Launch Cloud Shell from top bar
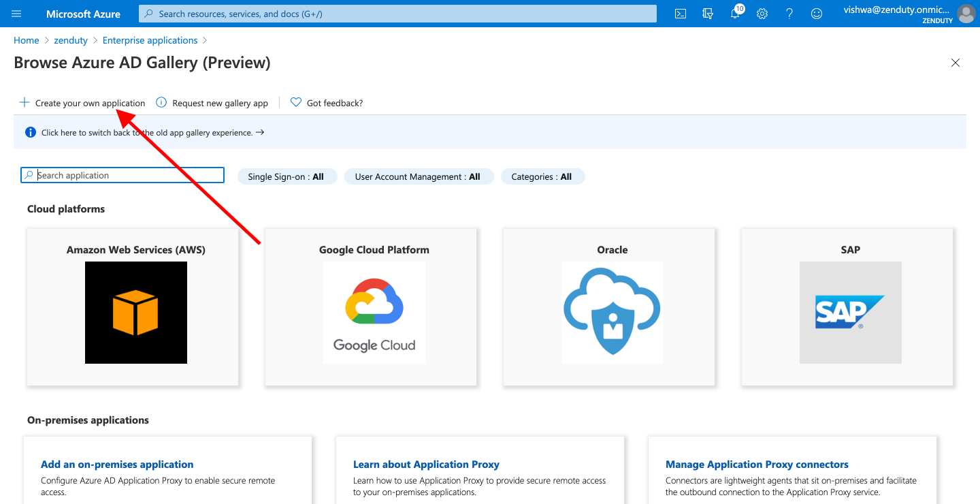This screenshot has width=980, height=504. 680,14
